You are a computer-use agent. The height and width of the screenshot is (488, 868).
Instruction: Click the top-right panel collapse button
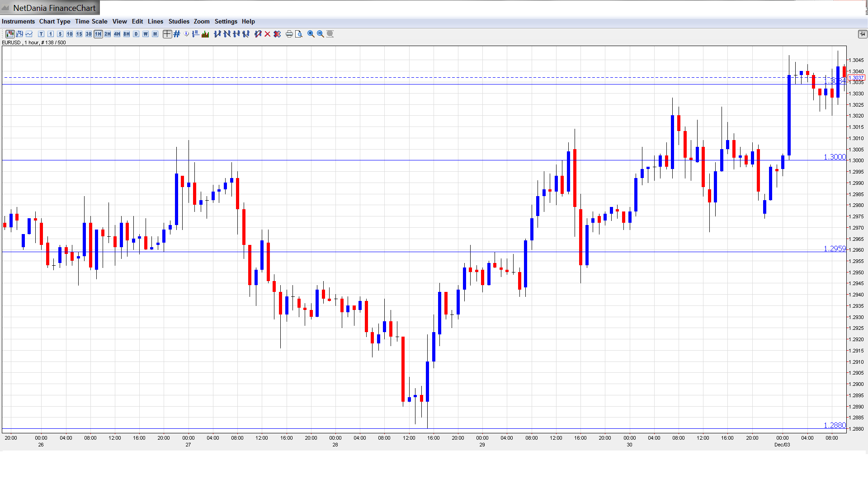(x=862, y=34)
